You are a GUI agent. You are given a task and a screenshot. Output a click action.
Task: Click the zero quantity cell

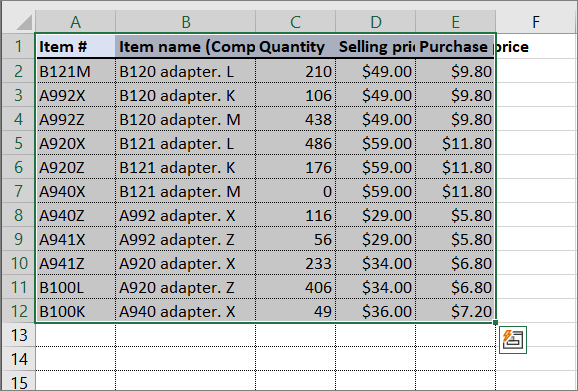295,191
